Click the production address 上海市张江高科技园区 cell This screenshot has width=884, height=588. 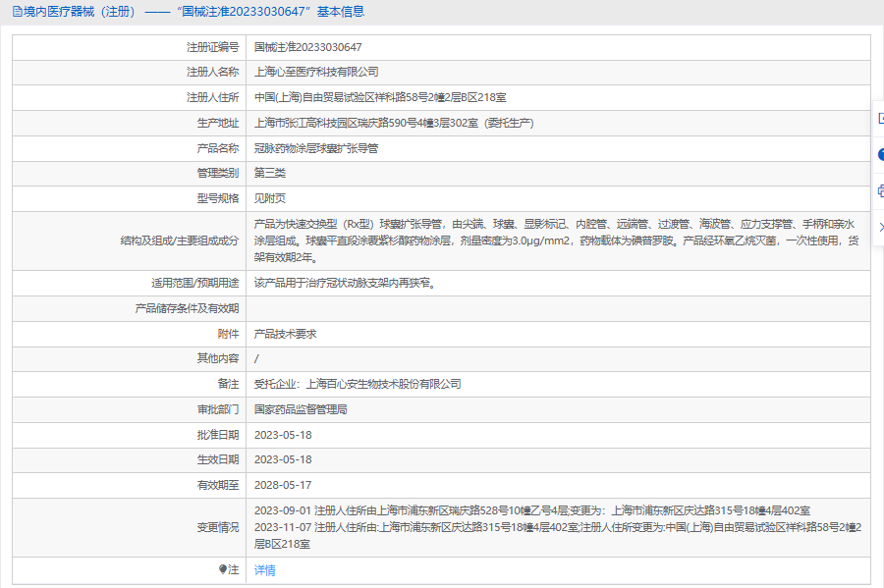click(x=393, y=123)
